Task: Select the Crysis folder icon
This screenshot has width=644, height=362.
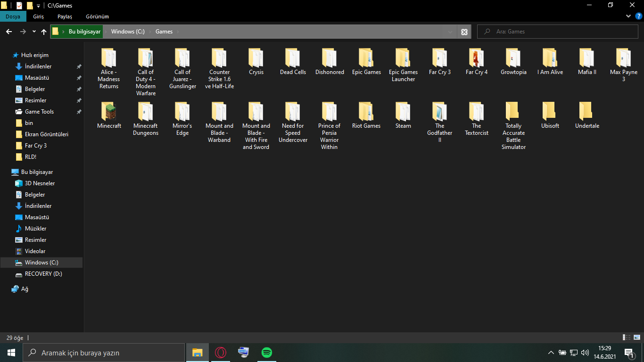Action: coord(256,58)
